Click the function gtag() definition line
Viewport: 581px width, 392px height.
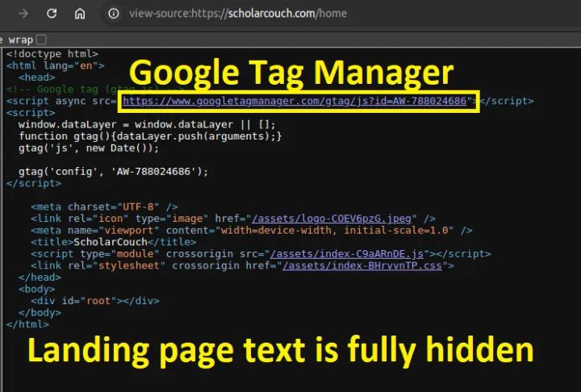pyautogui.click(x=150, y=136)
